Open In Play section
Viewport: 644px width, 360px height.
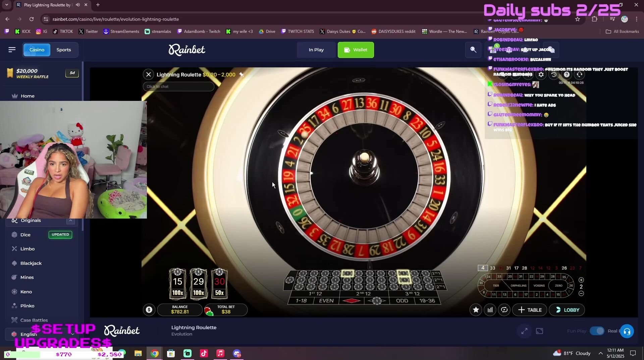[316, 50]
